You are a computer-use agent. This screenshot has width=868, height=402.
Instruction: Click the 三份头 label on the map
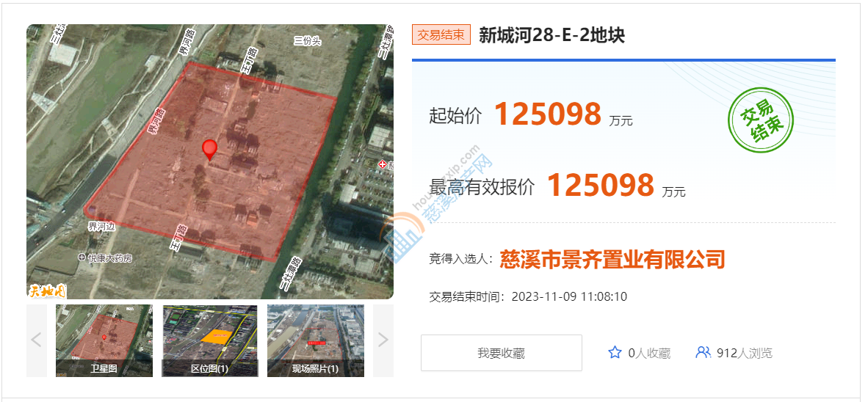(x=307, y=40)
